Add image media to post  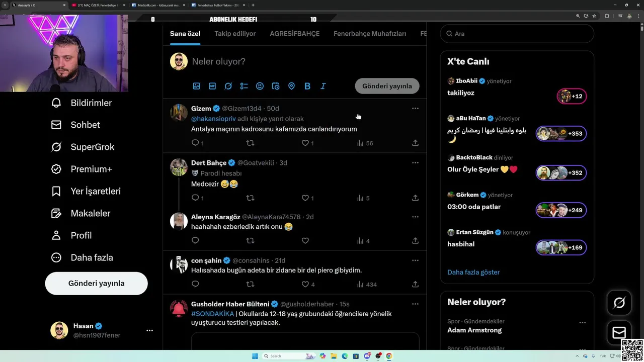tap(197, 86)
